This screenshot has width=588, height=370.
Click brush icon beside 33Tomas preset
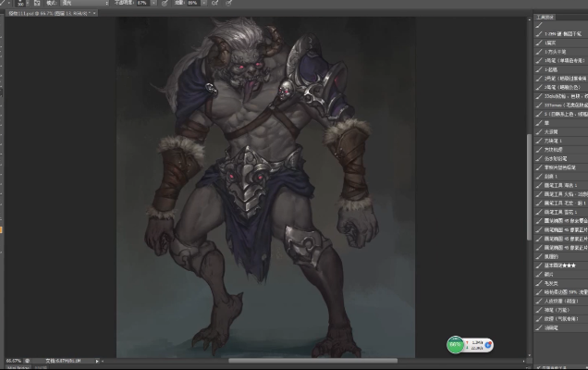pyautogui.click(x=539, y=105)
